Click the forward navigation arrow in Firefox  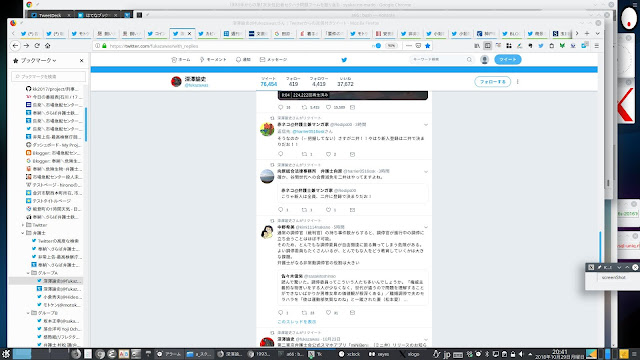point(26,46)
